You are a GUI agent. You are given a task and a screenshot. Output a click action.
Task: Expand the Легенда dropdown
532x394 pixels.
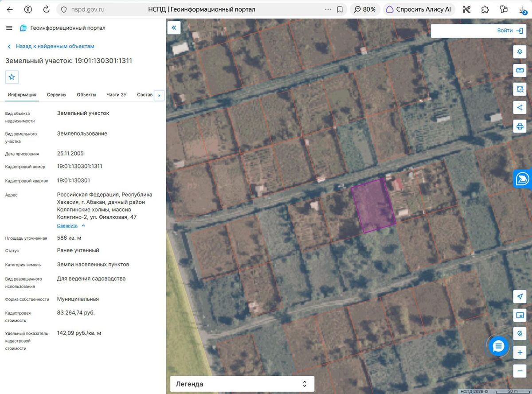[x=242, y=384]
